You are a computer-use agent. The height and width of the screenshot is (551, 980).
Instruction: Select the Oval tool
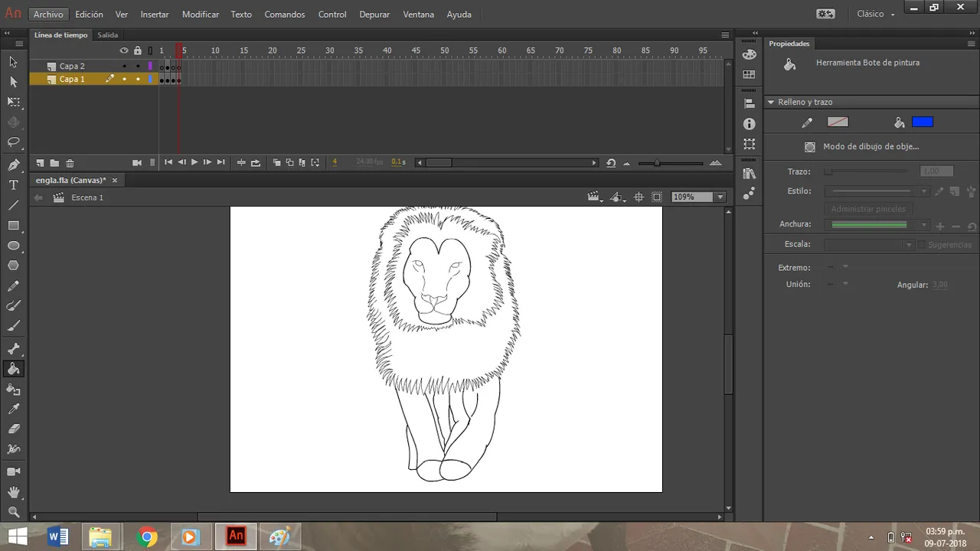pos(13,246)
